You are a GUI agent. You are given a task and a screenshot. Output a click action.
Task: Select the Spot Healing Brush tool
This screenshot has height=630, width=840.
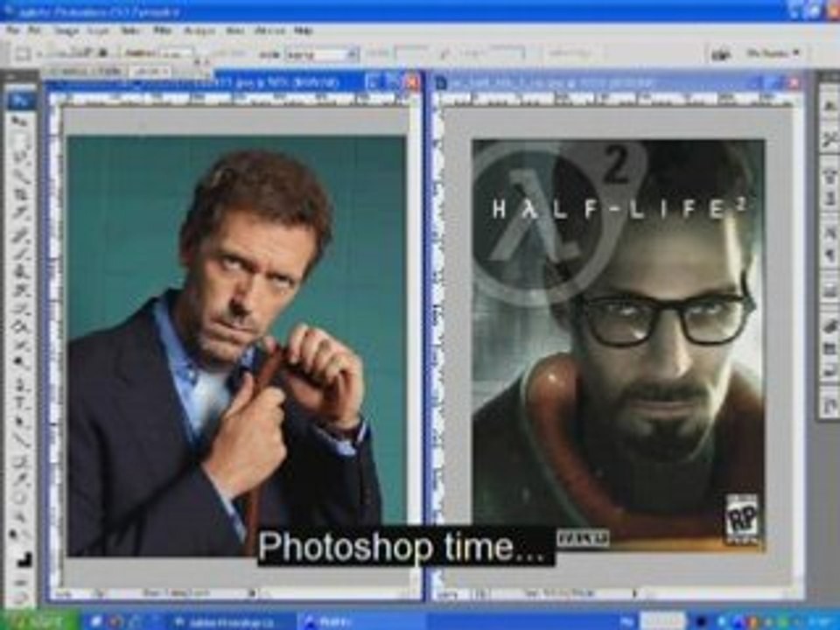20,234
